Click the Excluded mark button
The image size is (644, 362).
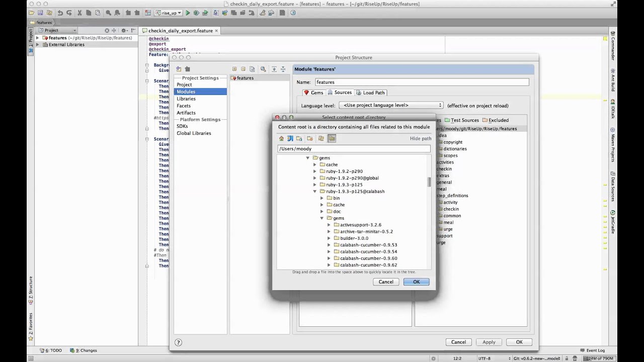(496, 120)
